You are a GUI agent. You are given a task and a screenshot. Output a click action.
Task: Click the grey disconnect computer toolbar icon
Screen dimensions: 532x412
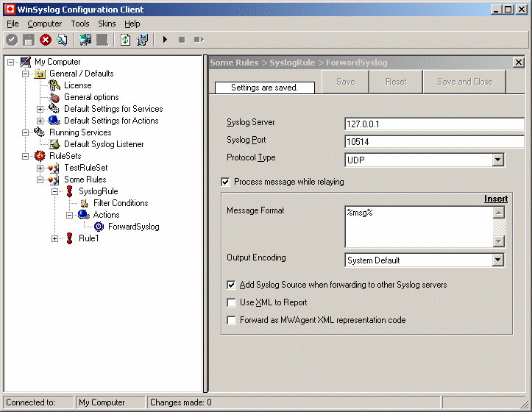point(102,40)
